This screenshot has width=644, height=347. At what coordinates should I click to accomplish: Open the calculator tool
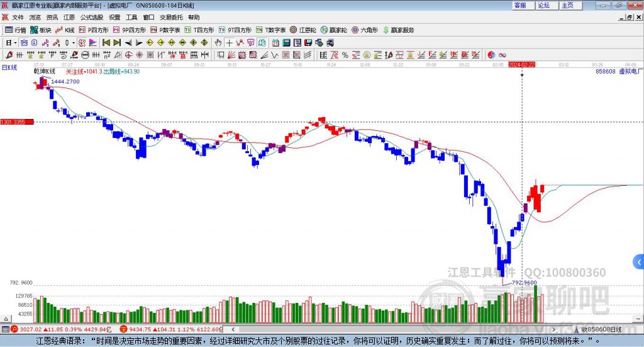286,43
